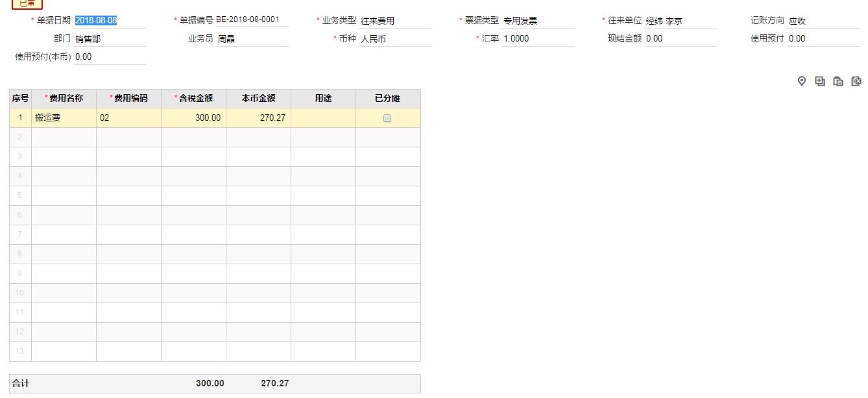Open the 票据类型 field showing 专用发票
This screenshot has height=398, width=868.
(x=537, y=21)
